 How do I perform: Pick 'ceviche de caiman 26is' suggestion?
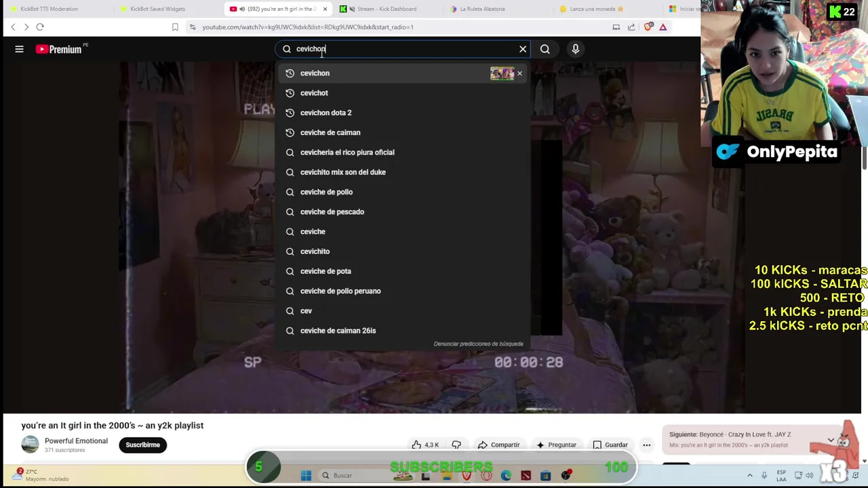point(403,331)
